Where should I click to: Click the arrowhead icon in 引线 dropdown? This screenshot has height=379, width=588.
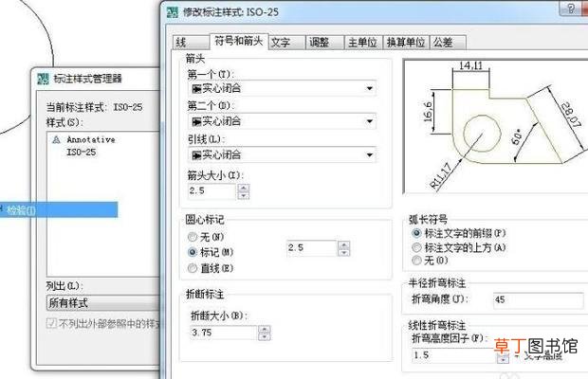tap(196, 155)
